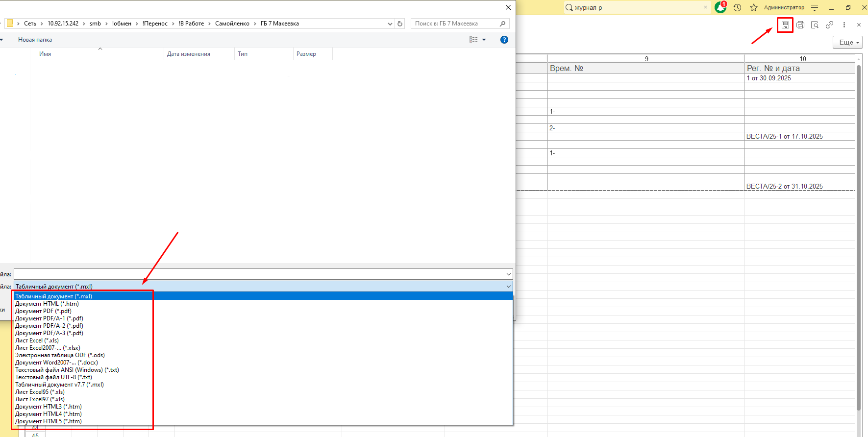Go to 'Сеть' in the breadcrumb path

coord(30,24)
